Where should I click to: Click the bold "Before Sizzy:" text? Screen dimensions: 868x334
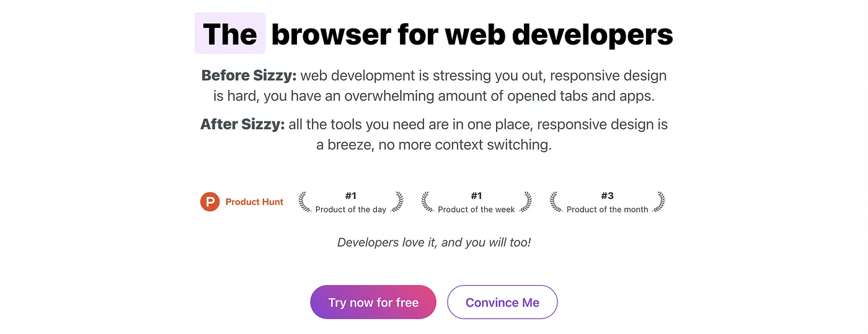pyautogui.click(x=249, y=76)
